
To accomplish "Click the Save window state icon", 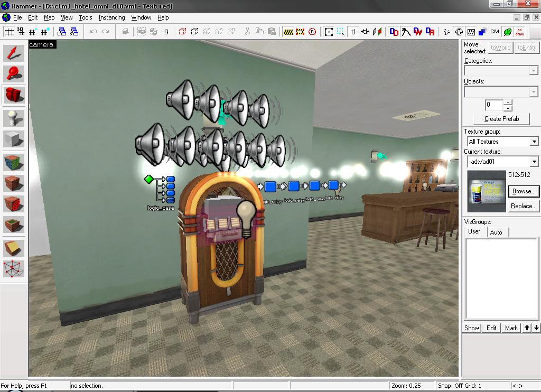I will pos(74,32).
